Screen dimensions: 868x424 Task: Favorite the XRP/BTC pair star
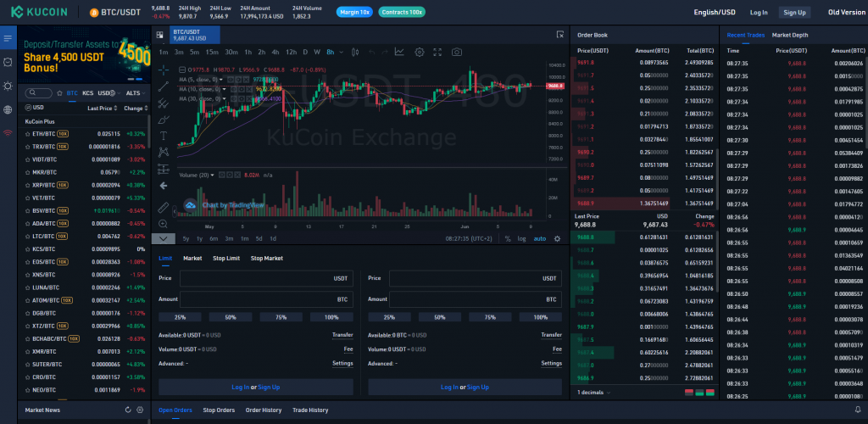coord(27,185)
